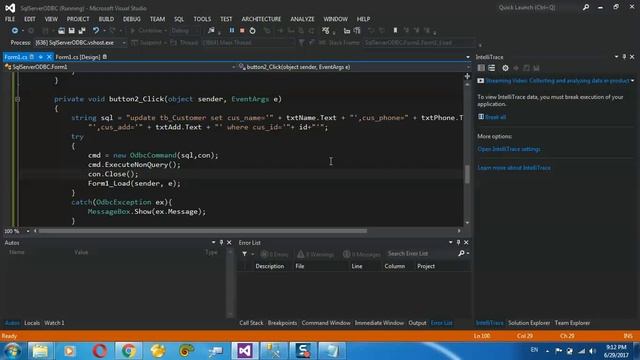The height and width of the screenshot is (360, 640).
Task: Click the editor horizontal scrollbar thumb
Action: pos(203,231)
